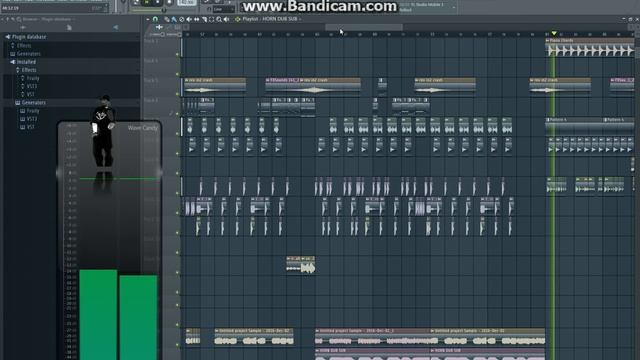Click the browser up arrow icon

click(x=8, y=19)
